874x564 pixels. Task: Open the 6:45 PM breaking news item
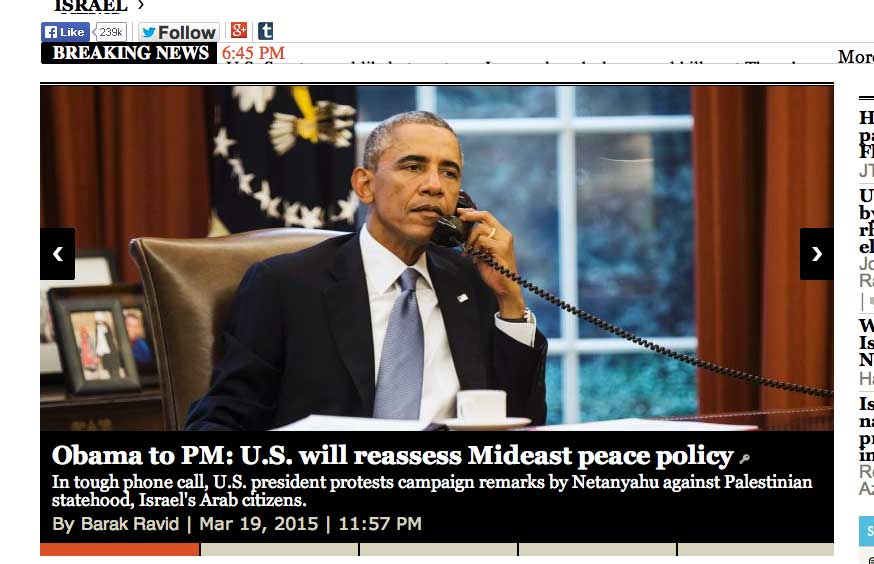[254, 53]
